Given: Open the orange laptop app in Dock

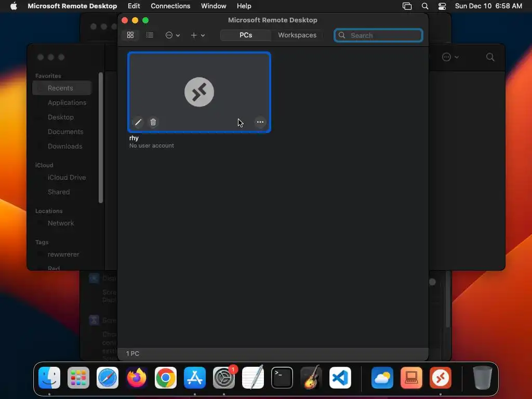Looking at the screenshot, I should 411,378.
